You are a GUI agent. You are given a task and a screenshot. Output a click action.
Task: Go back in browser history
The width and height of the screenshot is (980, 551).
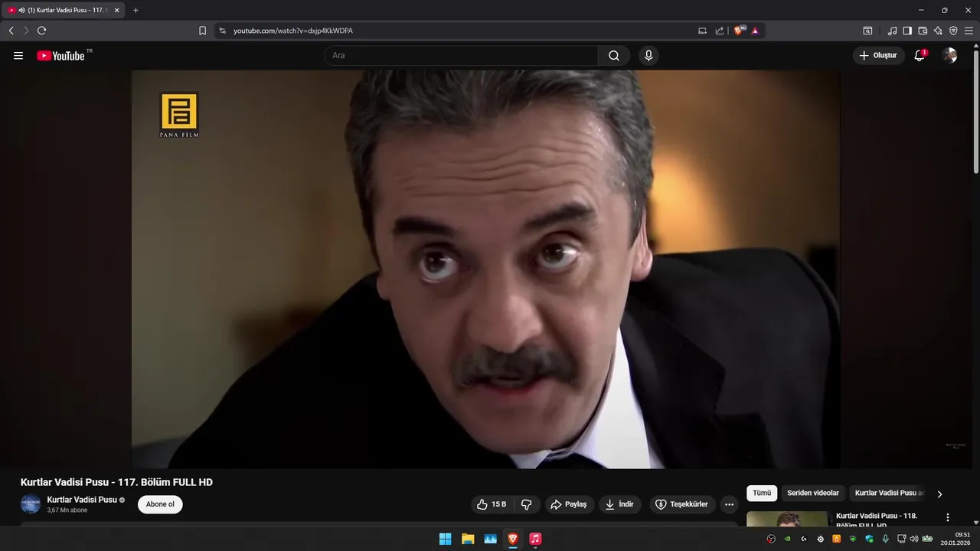[11, 31]
